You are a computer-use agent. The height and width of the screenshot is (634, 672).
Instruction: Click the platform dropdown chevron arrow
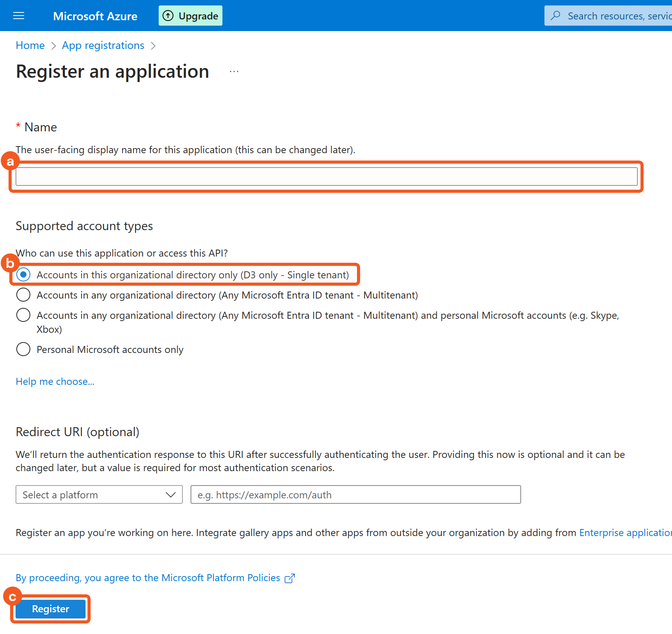[x=170, y=495]
